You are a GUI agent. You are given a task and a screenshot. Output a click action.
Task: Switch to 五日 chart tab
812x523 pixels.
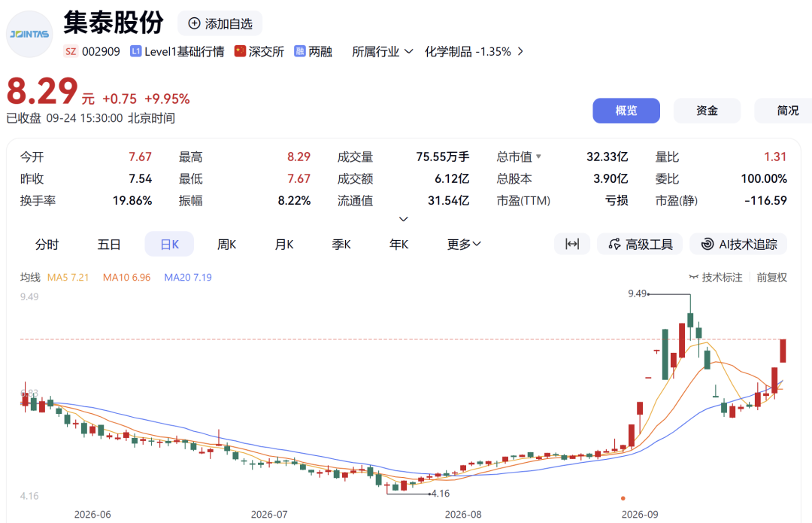tap(109, 244)
